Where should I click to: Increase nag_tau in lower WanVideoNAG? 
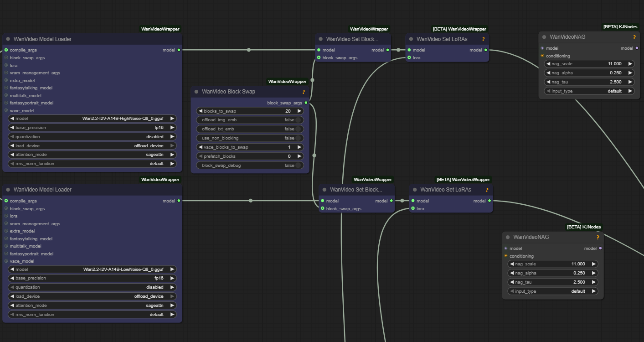click(593, 282)
